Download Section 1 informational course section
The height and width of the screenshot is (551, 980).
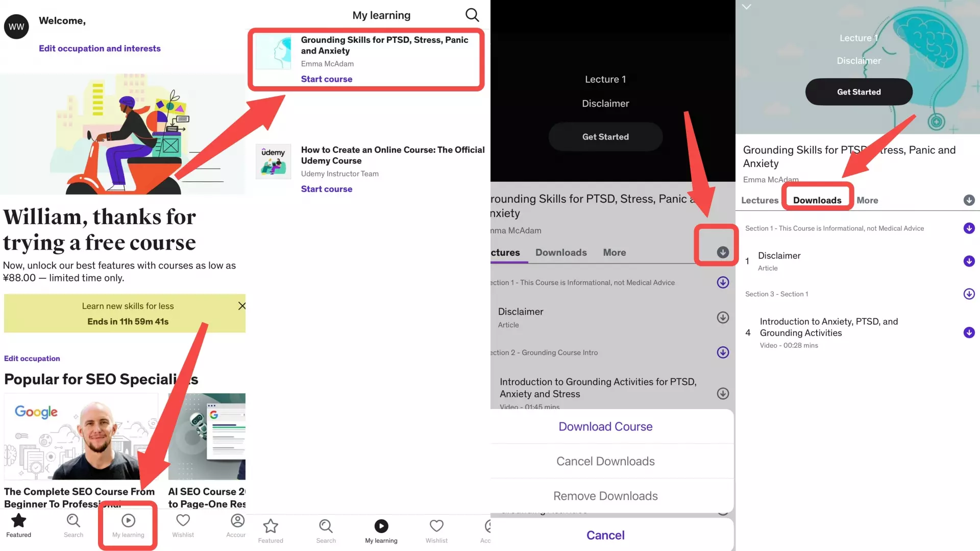tap(969, 228)
